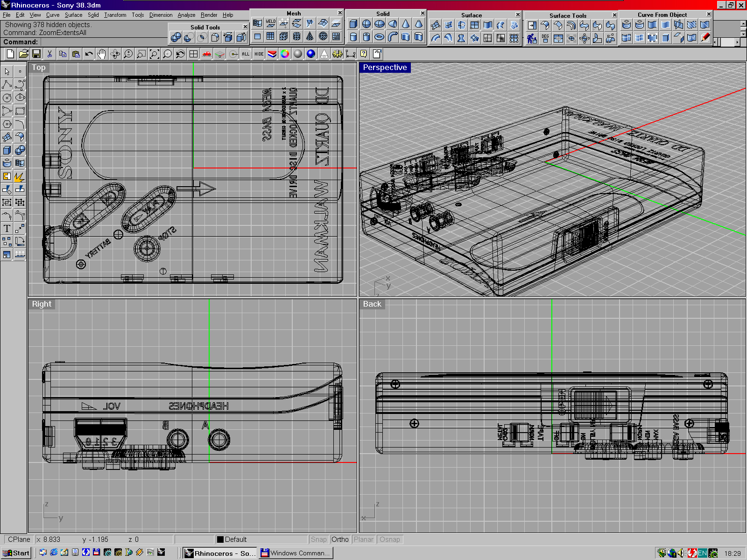Open the Windows Start menu

(16, 553)
